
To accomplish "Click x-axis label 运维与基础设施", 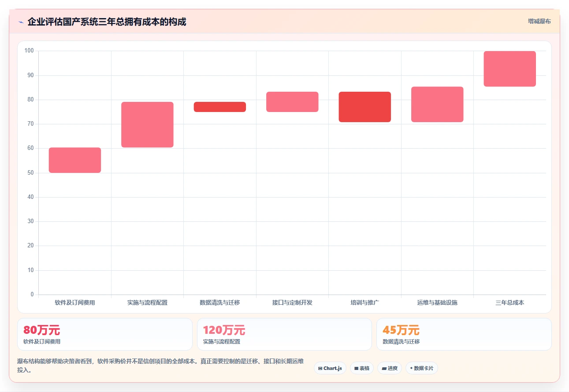I will (x=437, y=302).
